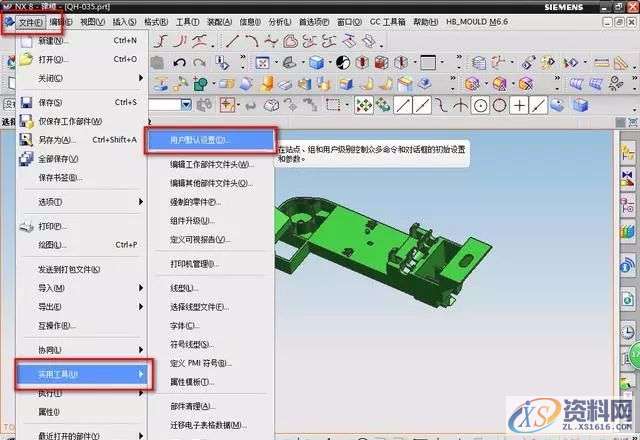
Task: Expand the 选项(T) submenu arrow
Action: (141, 202)
